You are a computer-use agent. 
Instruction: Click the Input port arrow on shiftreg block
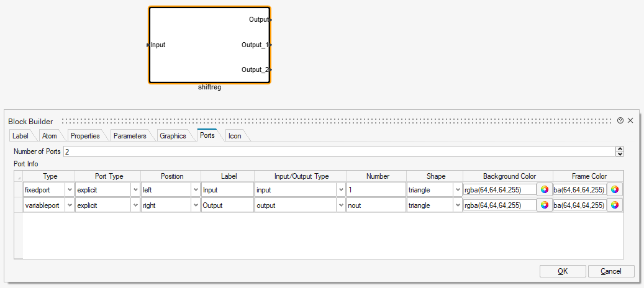[148, 45]
